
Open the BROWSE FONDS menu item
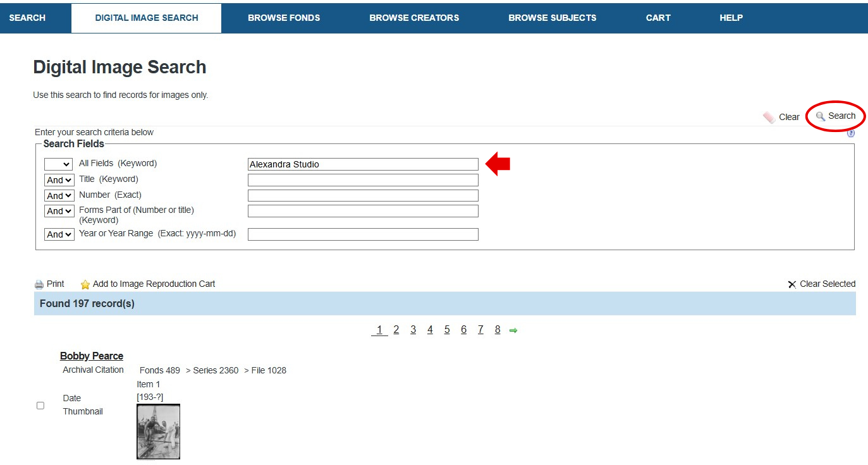[x=284, y=18]
